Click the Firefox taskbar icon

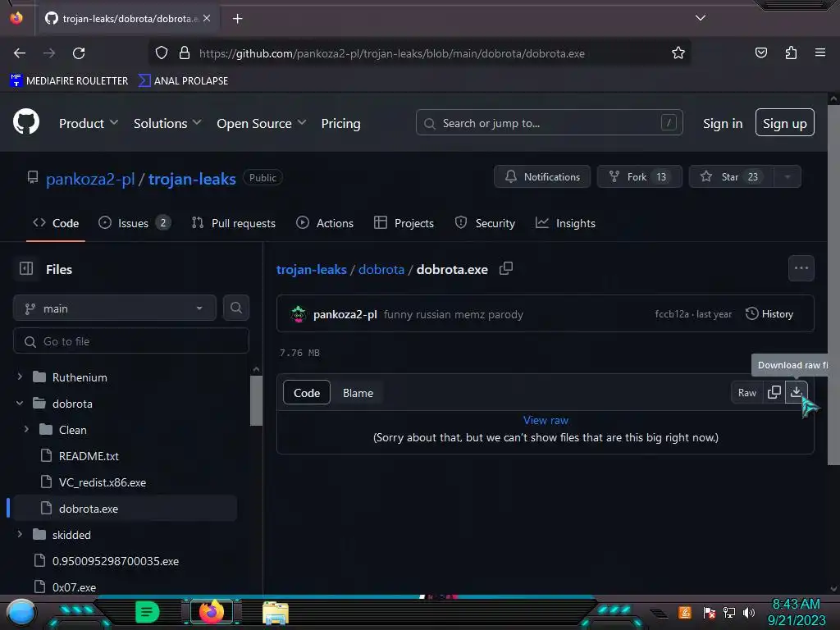coord(212,612)
